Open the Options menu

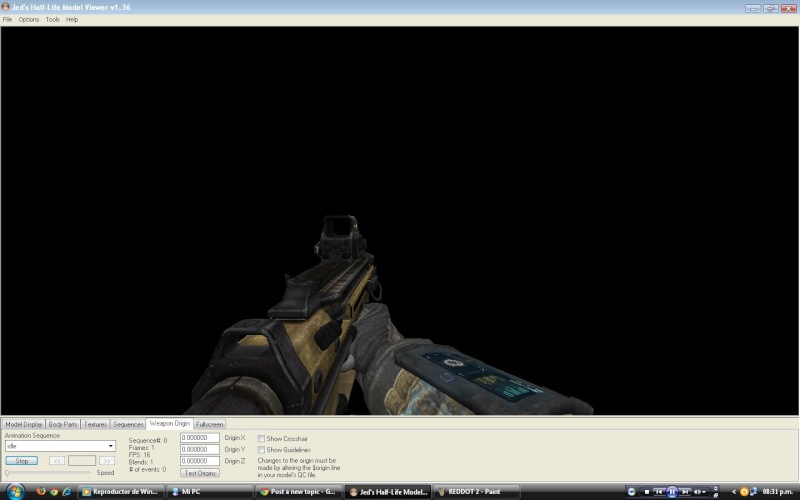click(29, 19)
